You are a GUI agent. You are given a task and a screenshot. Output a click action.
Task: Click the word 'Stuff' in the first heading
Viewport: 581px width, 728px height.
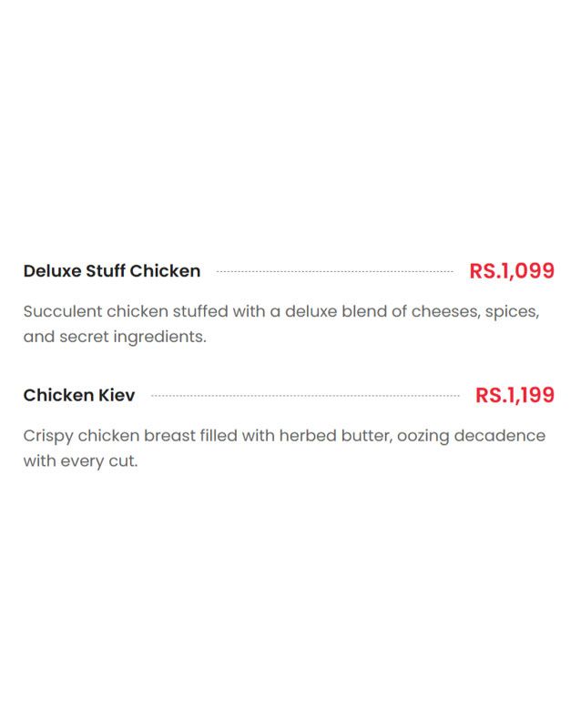[x=106, y=271]
